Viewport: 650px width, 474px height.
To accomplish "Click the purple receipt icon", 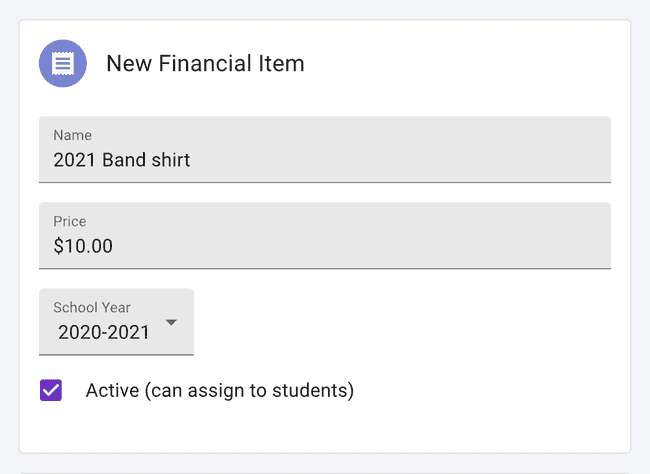I will click(x=63, y=63).
